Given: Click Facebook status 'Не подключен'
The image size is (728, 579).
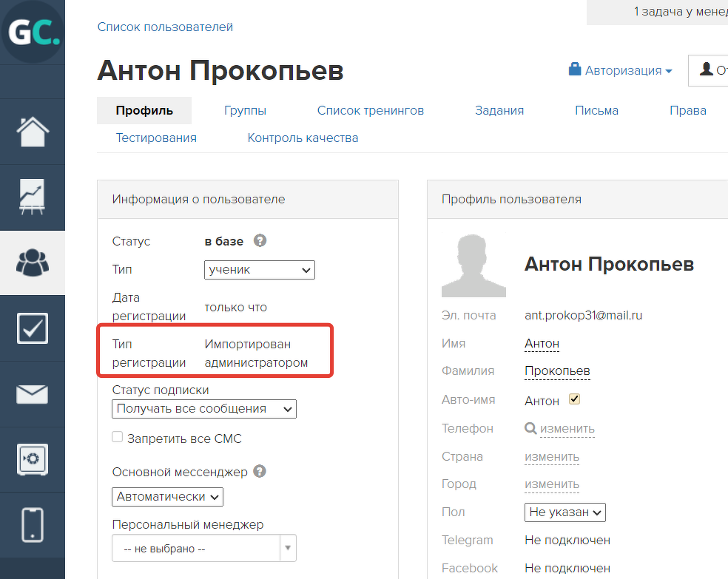Looking at the screenshot, I should pyautogui.click(x=567, y=568).
